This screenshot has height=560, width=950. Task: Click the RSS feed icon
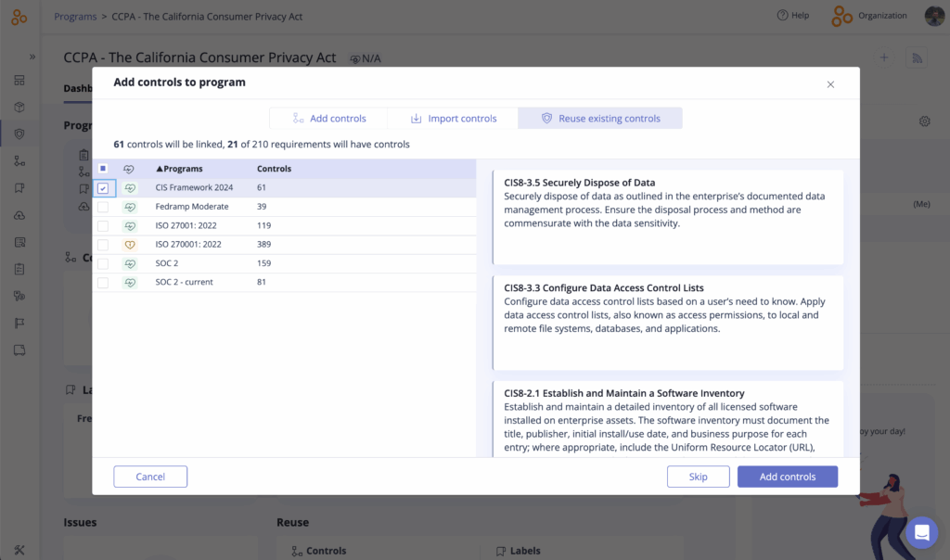tap(918, 57)
